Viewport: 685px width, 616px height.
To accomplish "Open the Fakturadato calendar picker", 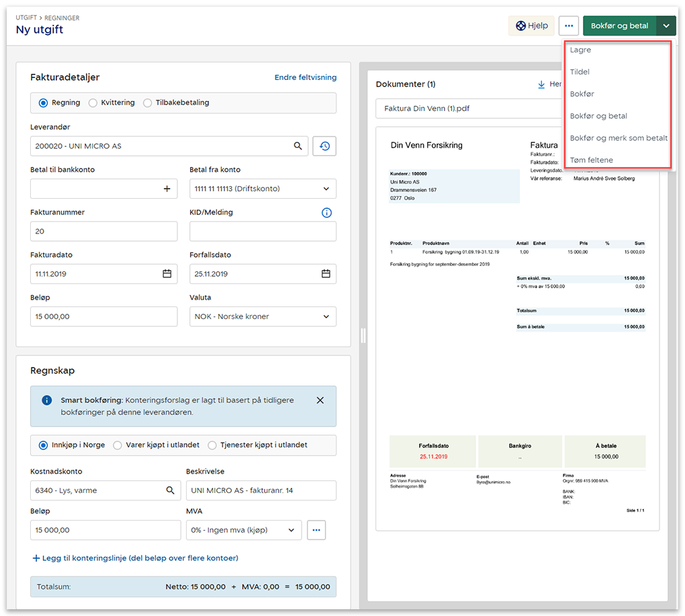I will [x=167, y=273].
